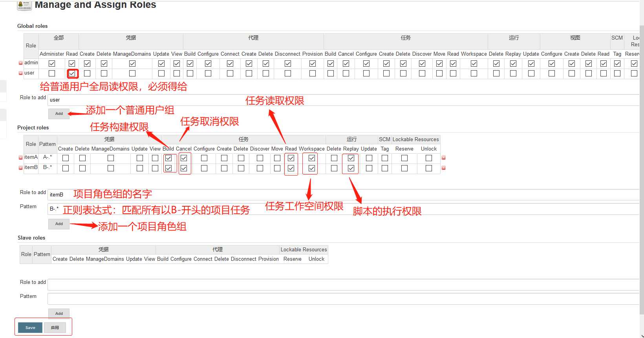Click the Save button
Image resolution: width=644 pixels, height=338 pixels.
click(30, 328)
